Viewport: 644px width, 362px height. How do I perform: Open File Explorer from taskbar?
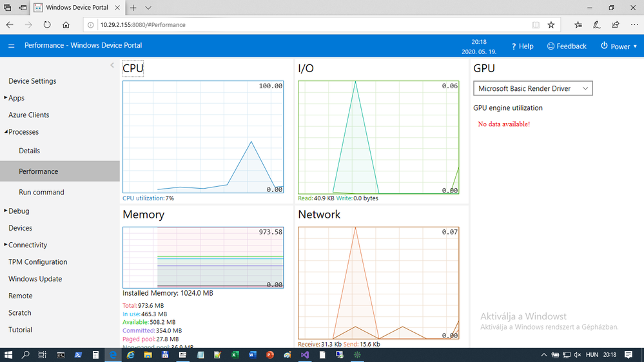(x=148, y=355)
